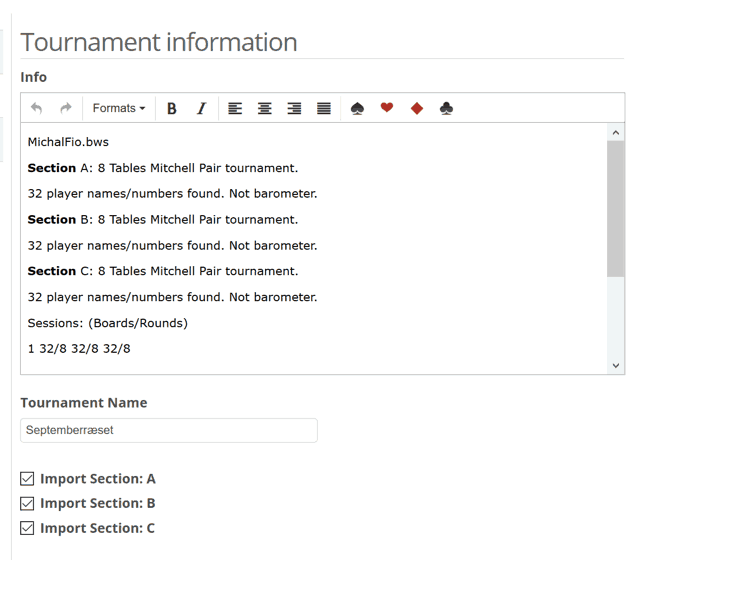Insert a club suit symbol
Screen dimensions: 750x604
point(446,108)
